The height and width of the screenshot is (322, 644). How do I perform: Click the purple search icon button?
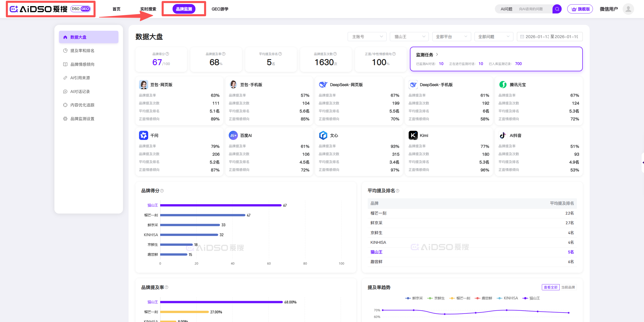tap(557, 9)
